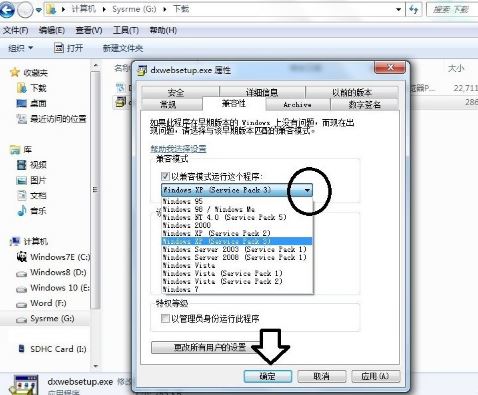
Task: Select the 库 libraries node
Action: [x=21, y=150]
